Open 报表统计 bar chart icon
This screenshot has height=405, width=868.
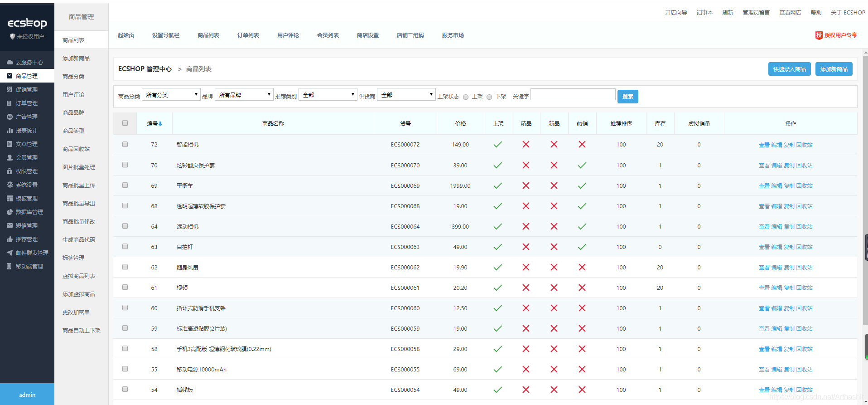point(10,130)
